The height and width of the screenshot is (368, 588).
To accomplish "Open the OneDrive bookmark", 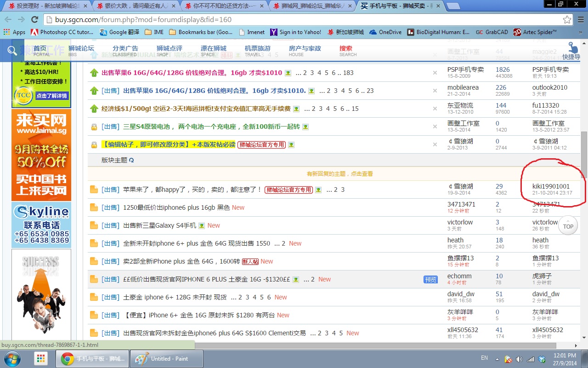I will (x=385, y=32).
